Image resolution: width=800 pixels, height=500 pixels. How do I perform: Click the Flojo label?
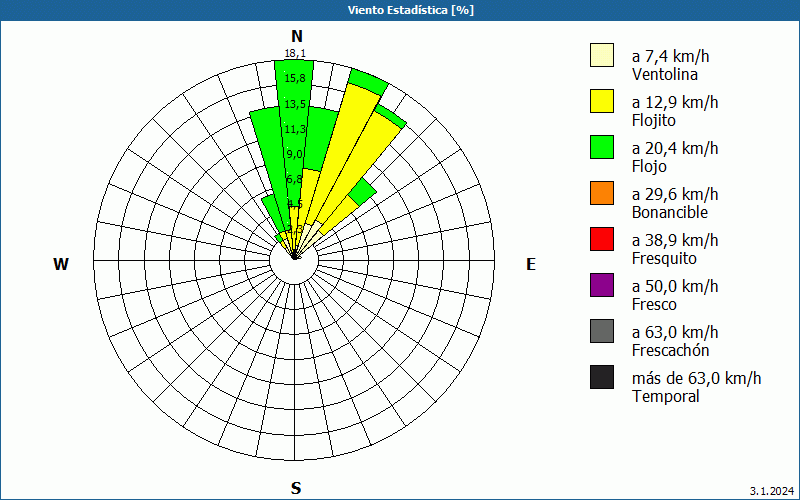click(x=649, y=167)
